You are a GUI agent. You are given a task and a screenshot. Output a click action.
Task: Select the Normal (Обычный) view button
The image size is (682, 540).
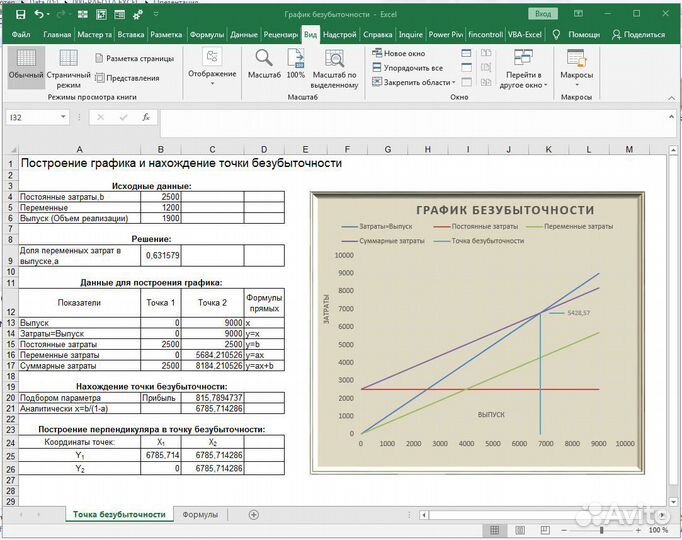point(26,67)
